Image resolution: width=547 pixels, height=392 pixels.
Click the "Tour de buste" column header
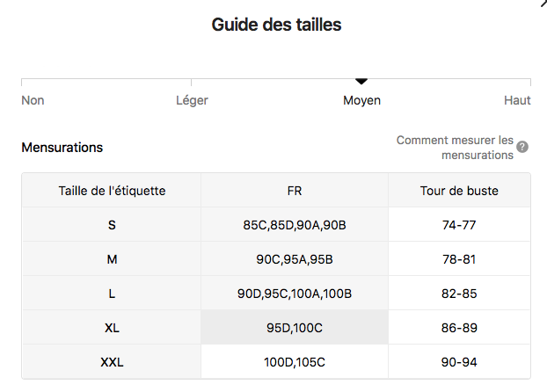tap(459, 190)
